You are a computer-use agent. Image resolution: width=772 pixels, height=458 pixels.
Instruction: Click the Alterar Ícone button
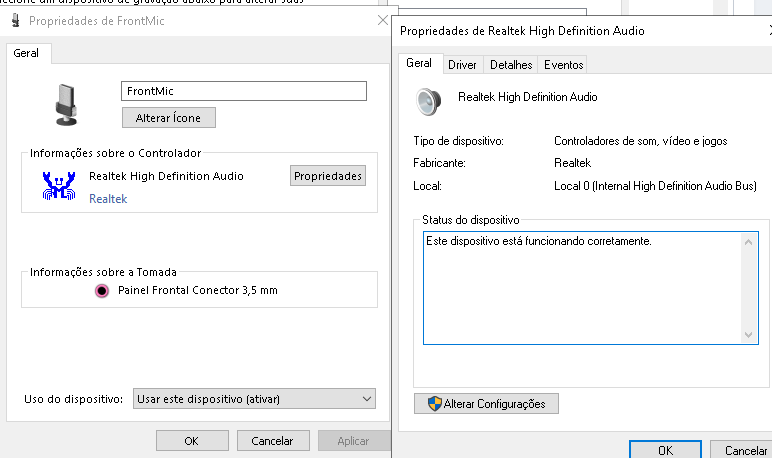[x=168, y=118]
